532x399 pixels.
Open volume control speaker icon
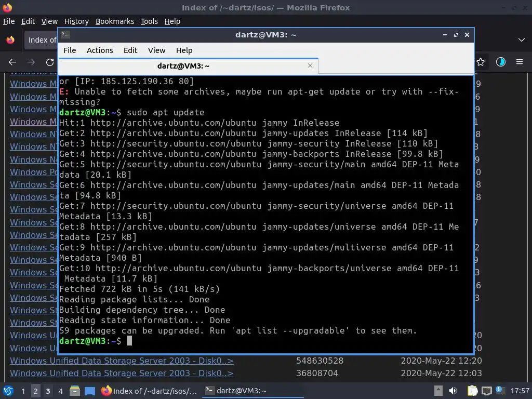coord(453,391)
